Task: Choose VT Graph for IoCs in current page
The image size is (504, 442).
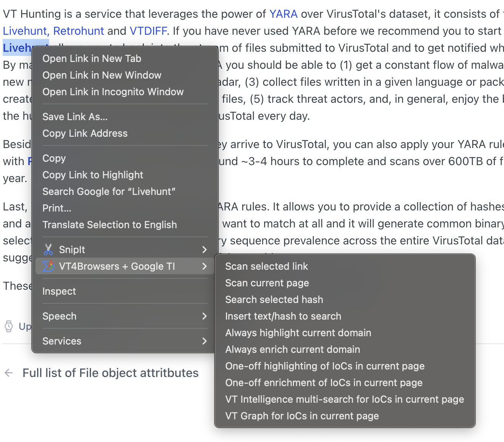Action: 345,416
